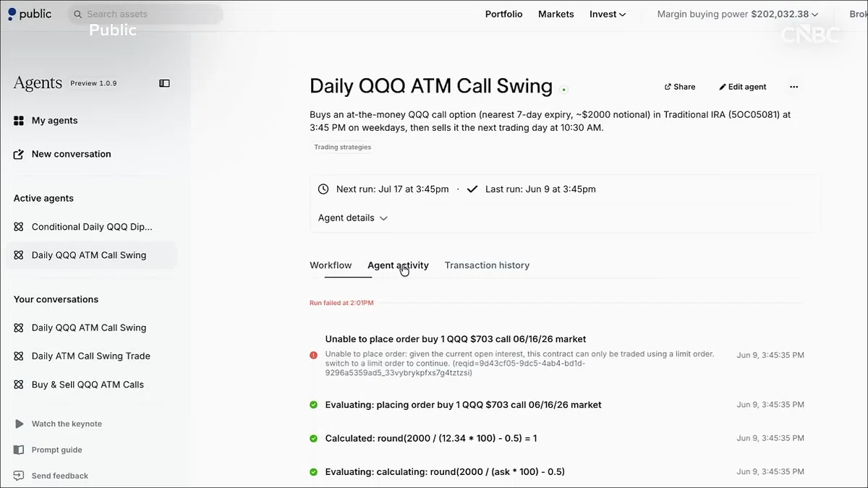Select Conditional Daily QQQ Dip agent
This screenshot has width=868, height=488.
[92, 227]
